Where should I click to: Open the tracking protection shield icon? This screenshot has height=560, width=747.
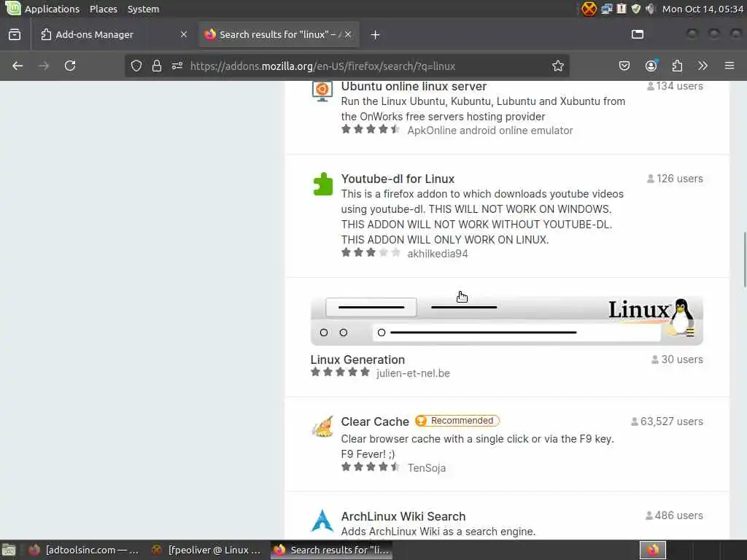pos(136,66)
